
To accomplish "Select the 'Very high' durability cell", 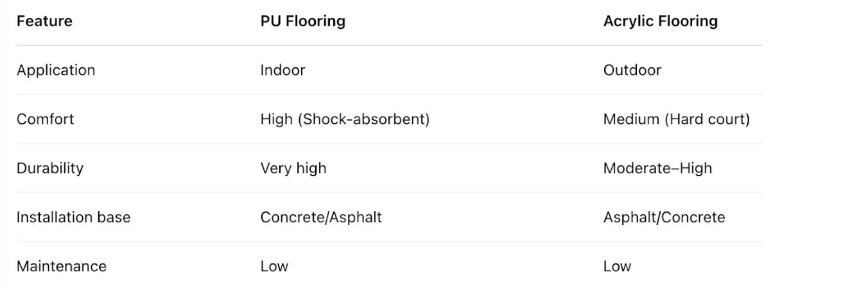I will point(293,169).
